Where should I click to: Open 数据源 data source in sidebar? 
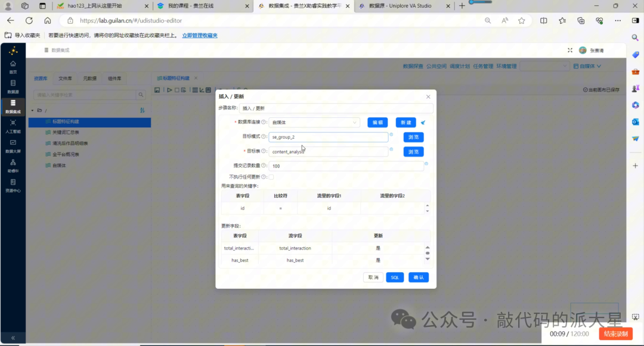(x=13, y=87)
